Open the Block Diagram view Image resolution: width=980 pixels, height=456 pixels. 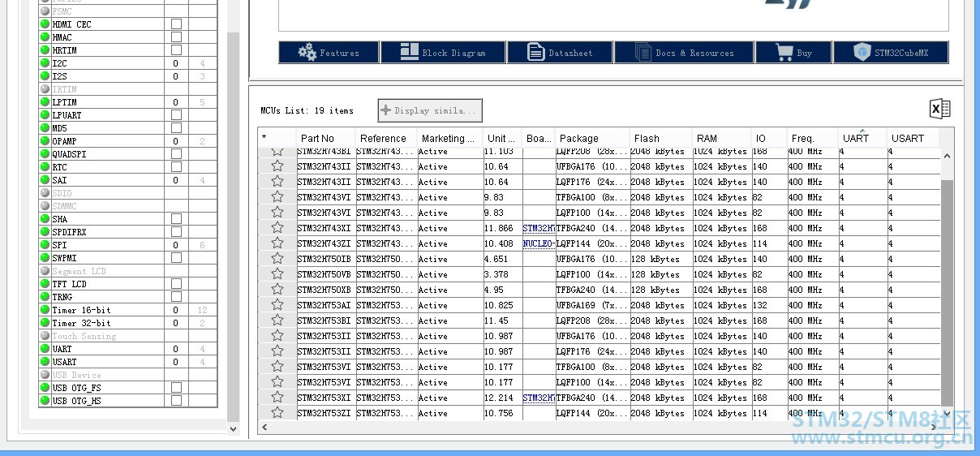pyautogui.click(x=443, y=53)
